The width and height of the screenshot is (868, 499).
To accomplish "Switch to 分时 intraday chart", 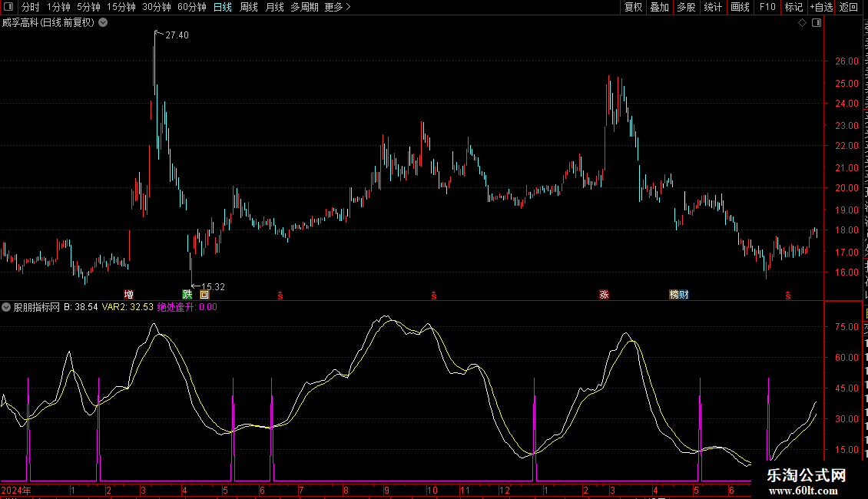I will [30, 7].
